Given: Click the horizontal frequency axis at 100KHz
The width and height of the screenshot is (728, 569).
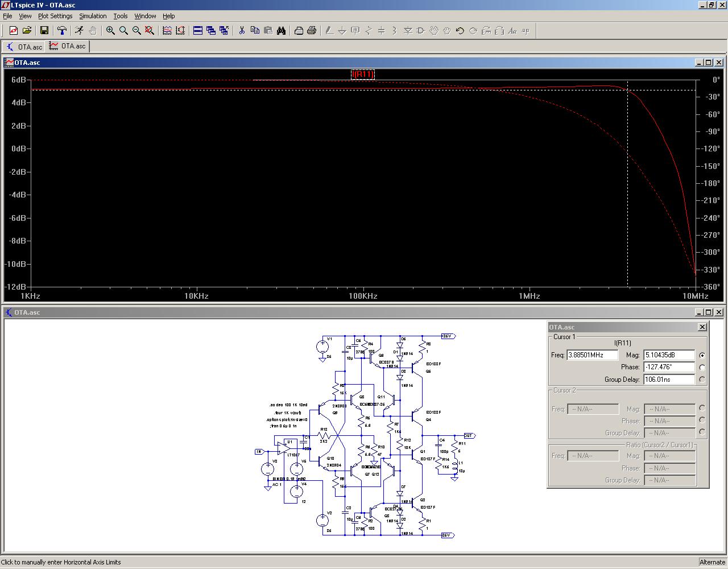Looking at the screenshot, I should pos(363,296).
